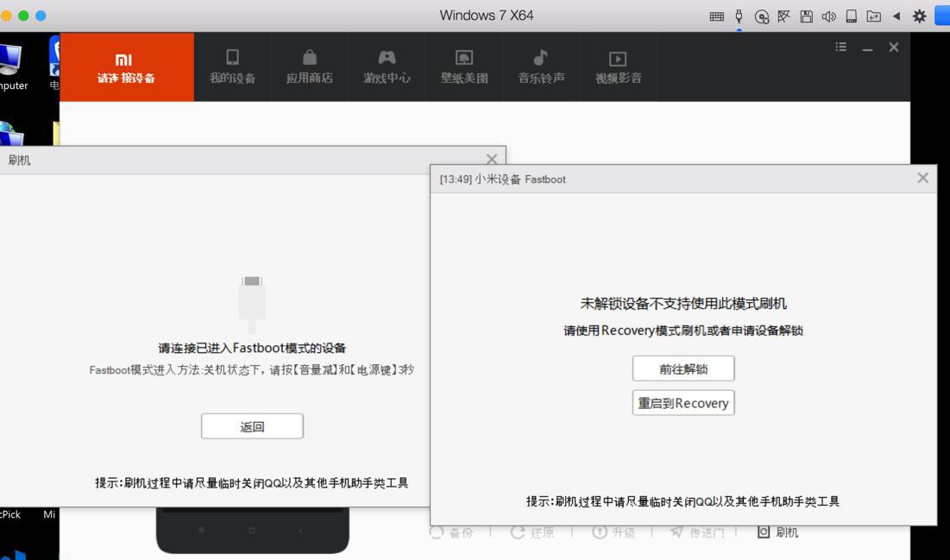Click the 未解锁设备不支持使用此模式刷机 message
This screenshot has width=950, height=560.
683,304
